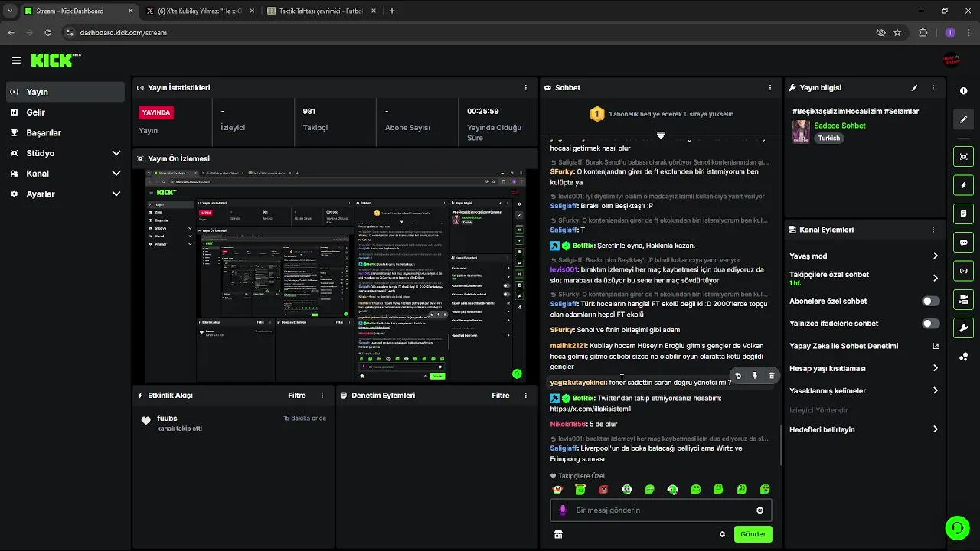
Task: Open Takipçilere özel sohbet options
Action: (x=864, y=279)
